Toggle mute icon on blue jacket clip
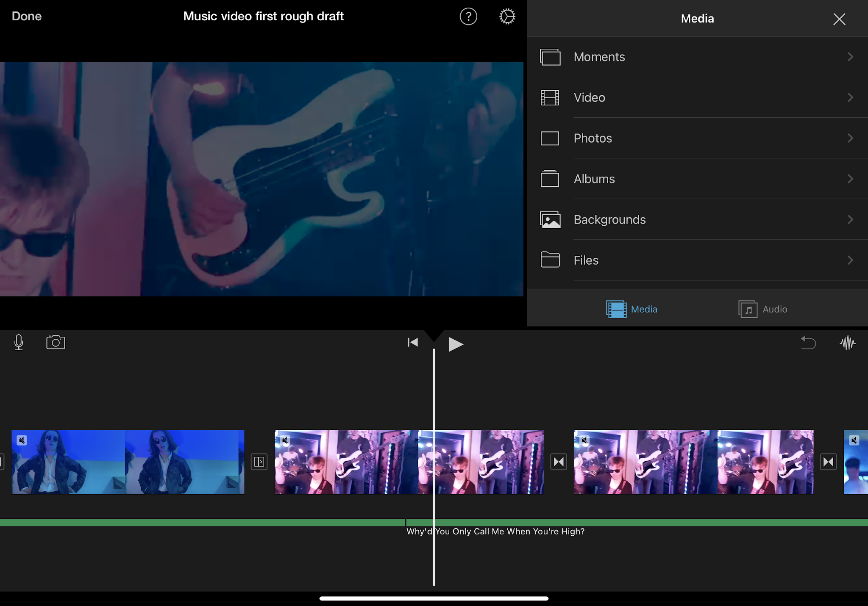 pyautogui.click(x=22, y=440)
